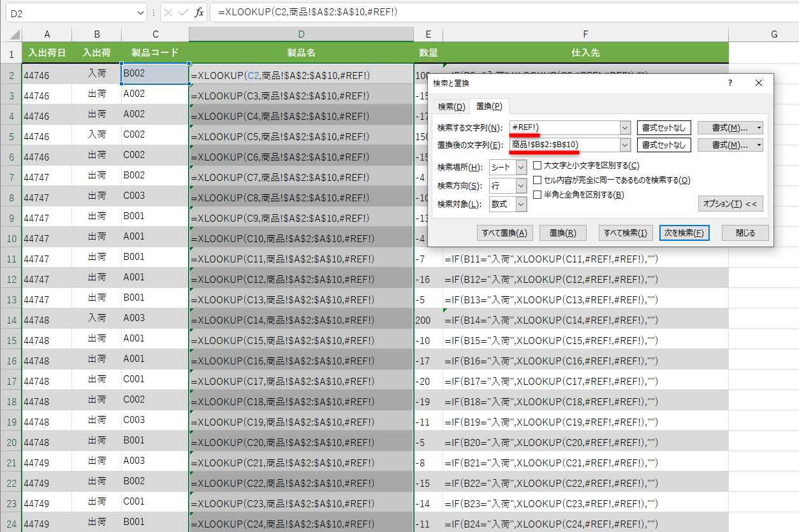Click cell A21 showing 44749
This screenshot has width=799, height=532.
point(47,463)
